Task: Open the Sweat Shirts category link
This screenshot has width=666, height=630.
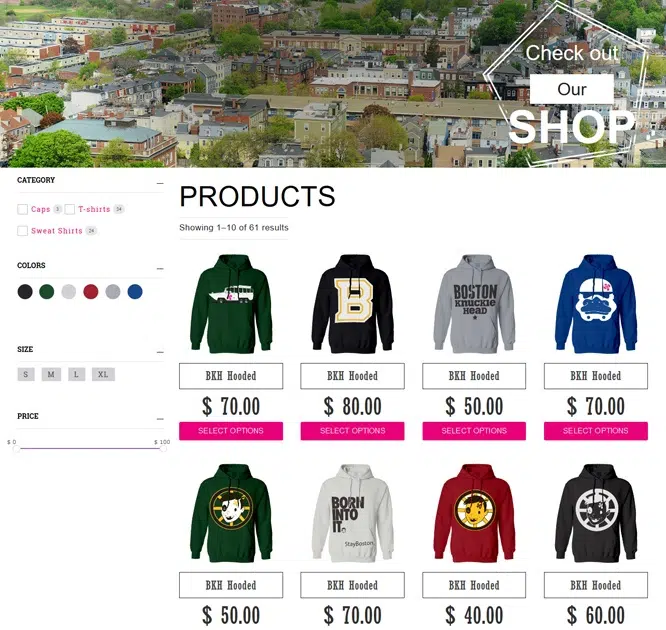Action: click(x=57, y=231)
